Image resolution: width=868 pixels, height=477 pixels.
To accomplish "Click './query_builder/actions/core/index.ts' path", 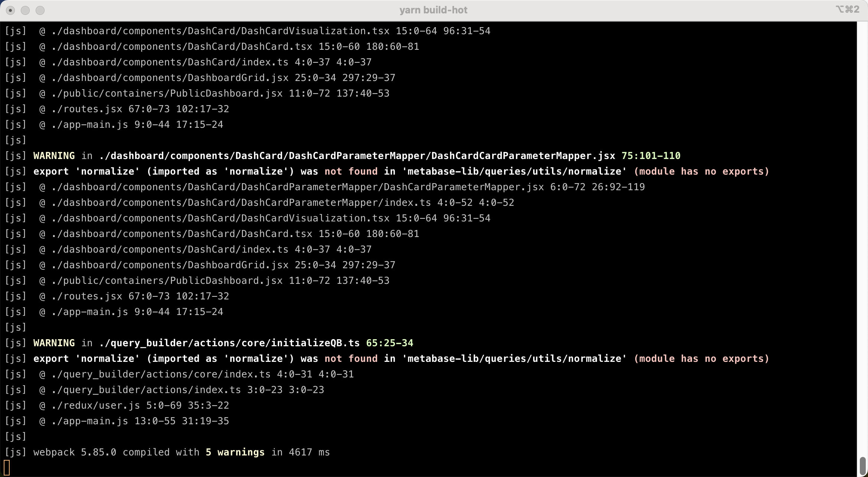I will click(x=161, y=374).
